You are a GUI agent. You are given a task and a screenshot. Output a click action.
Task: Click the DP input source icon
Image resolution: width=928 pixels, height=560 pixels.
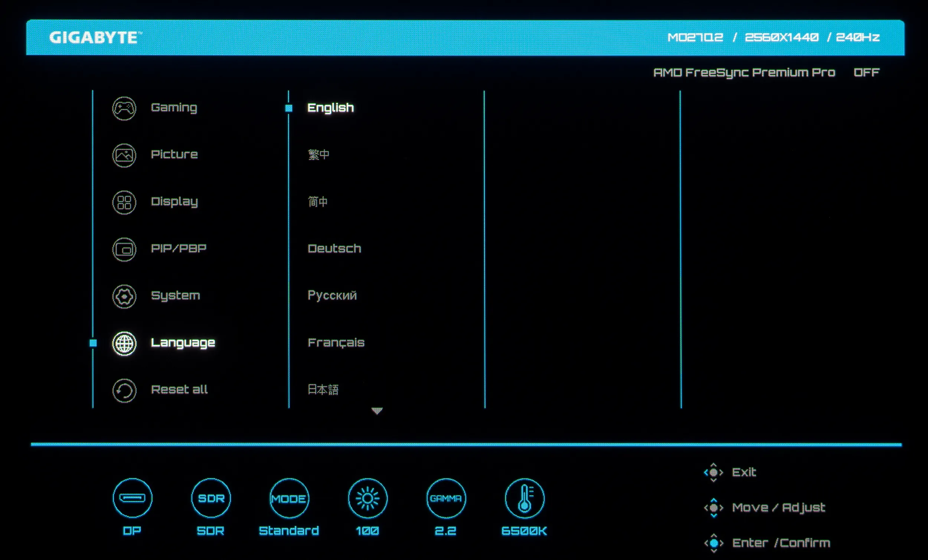(x=132, y=498)
